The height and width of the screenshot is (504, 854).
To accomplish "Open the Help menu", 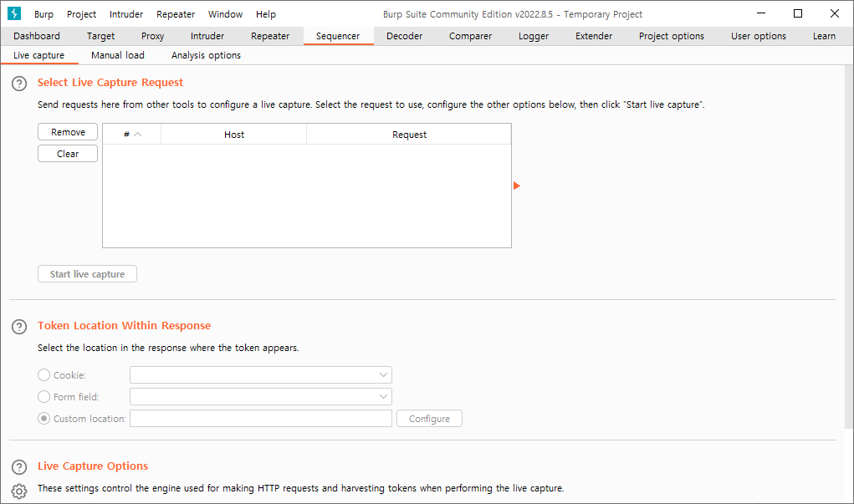I will (266, 14).
